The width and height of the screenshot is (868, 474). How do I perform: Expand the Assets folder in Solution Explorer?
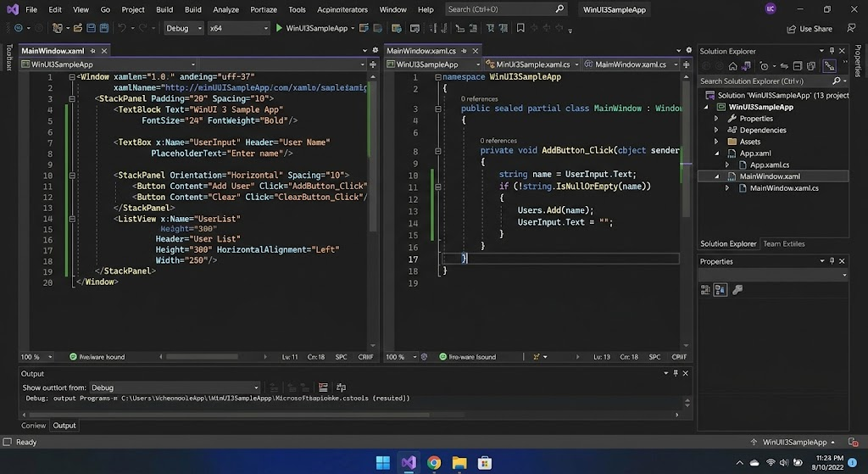coord(716,142)
